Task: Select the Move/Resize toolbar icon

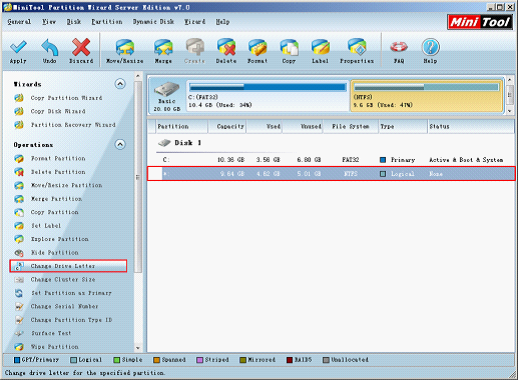Action: pos(125,47)
